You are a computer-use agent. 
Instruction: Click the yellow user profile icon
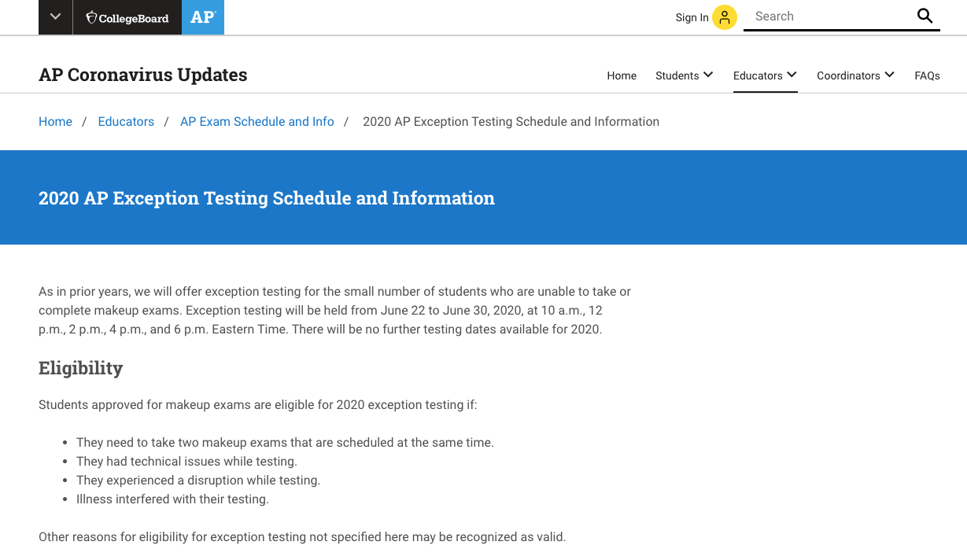[x=725, y=17]
